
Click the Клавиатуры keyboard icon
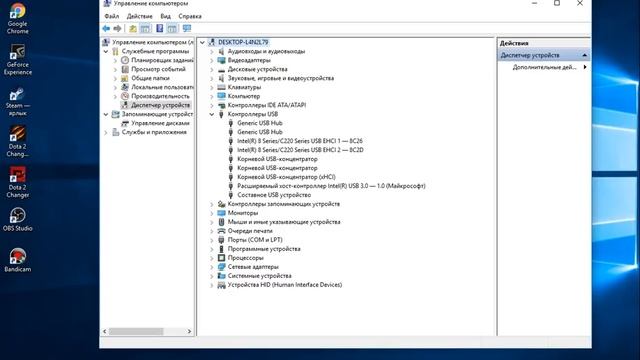pyautogui.click(x=221, y=87)
